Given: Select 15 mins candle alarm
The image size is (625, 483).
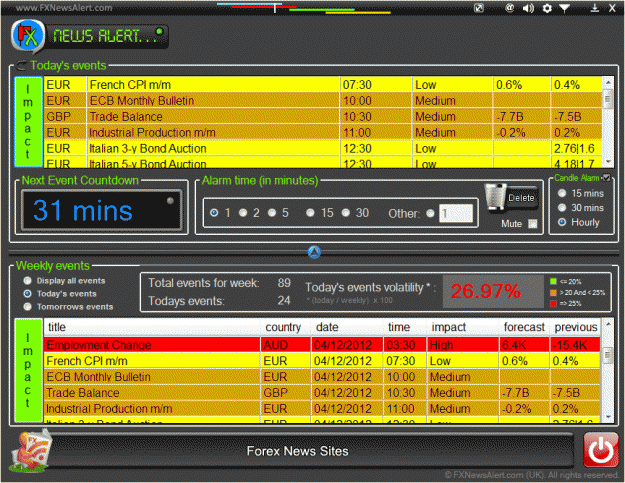Looking at the screenshot, I should point(562,193).
